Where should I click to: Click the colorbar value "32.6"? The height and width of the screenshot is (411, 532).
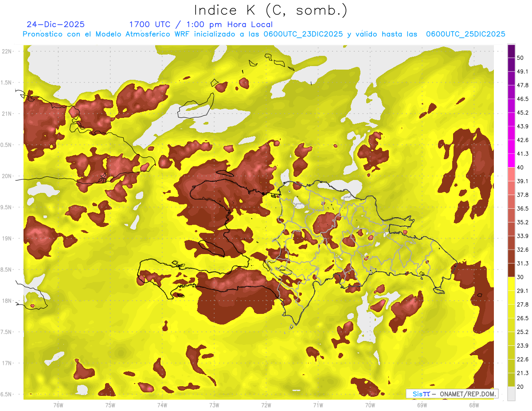tap(523, 250)
